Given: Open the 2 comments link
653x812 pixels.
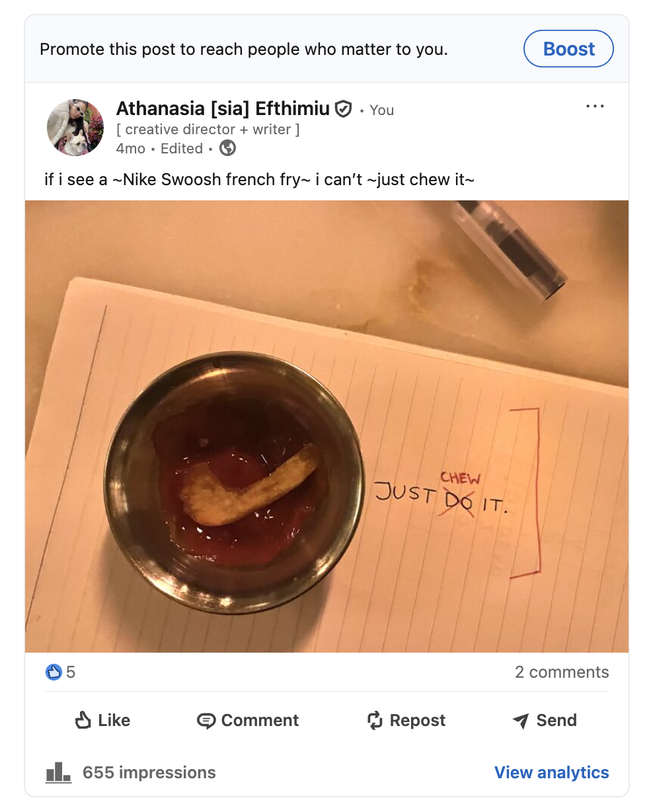Looking at the screenshot, I should (x=562, y=672).
